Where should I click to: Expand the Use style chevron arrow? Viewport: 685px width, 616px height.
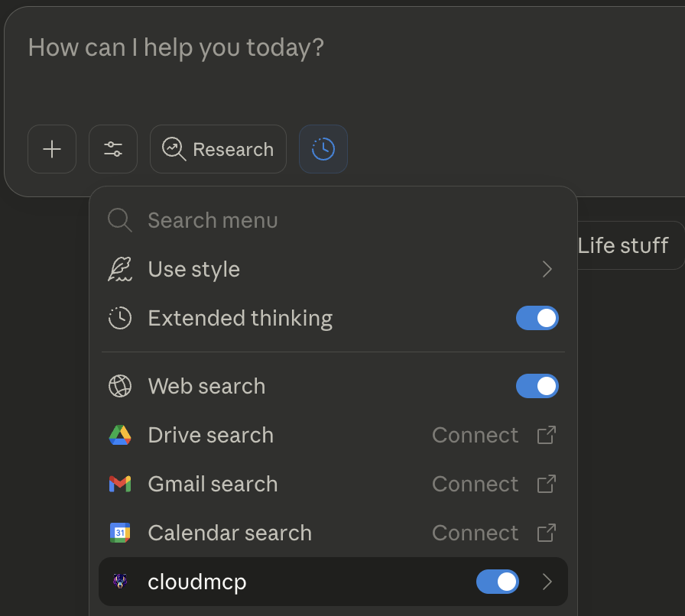click(x=547, y=269)
